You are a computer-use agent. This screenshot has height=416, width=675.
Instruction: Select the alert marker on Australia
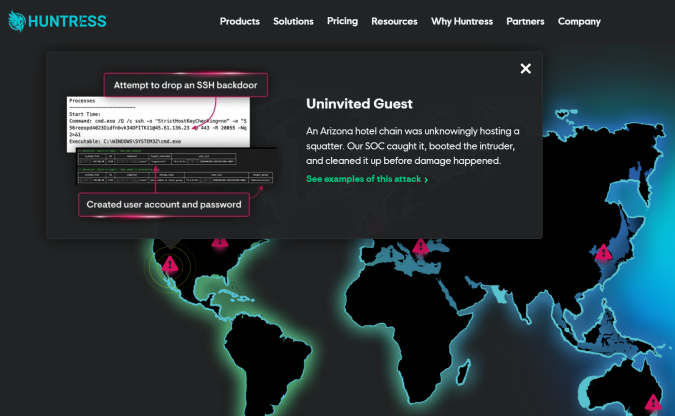[654, 402]
